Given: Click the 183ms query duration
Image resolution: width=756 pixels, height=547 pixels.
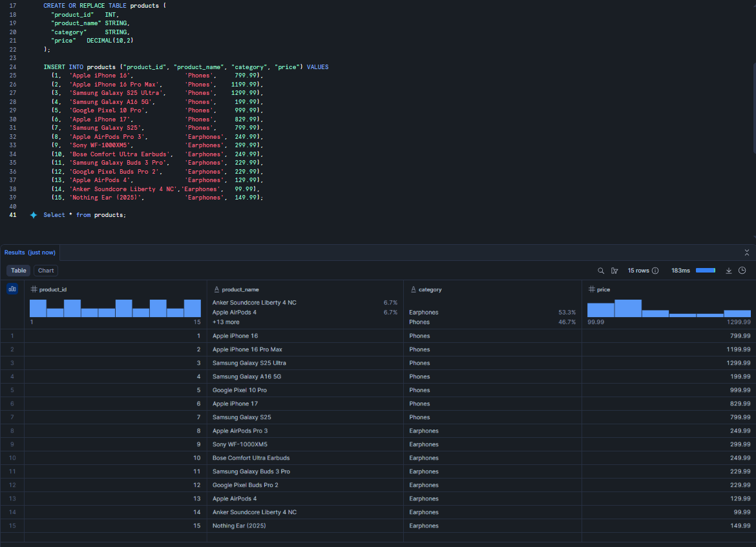Looking at the screenshot, I should click(x=680, y=271).
